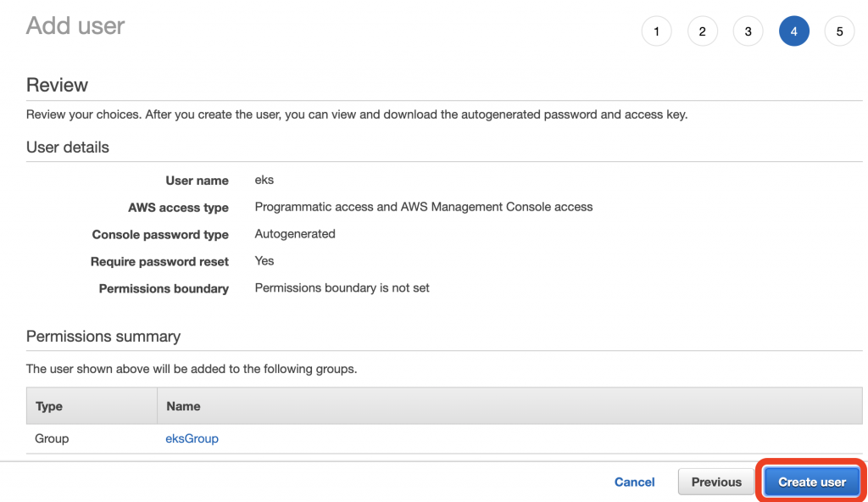Advance to wizard step 5
This screenshot has width=868, height=502.
pyautogui.click(x=839, y=31)
